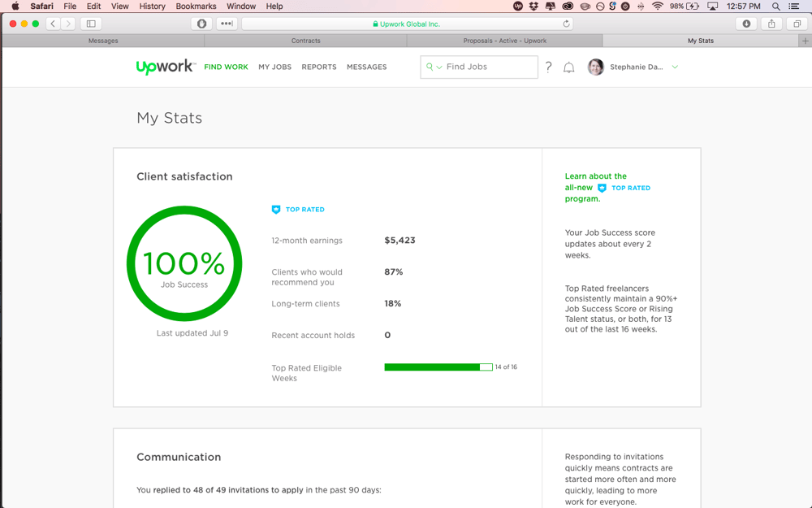Open the View menu
The height and width of the screenshot is (508, 812).
(119, 7)
